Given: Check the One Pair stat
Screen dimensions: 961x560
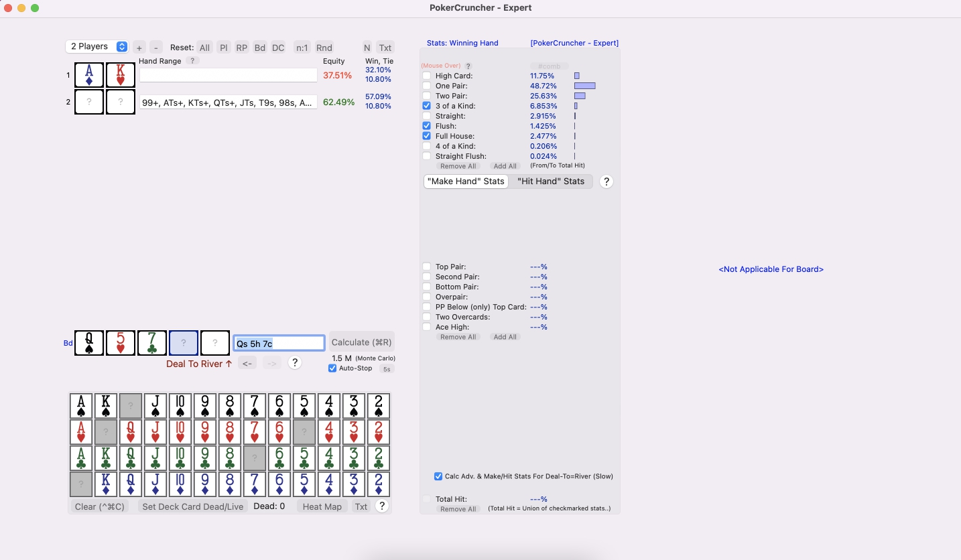Looking at the screenshot, I should click(x=427, y=86).
